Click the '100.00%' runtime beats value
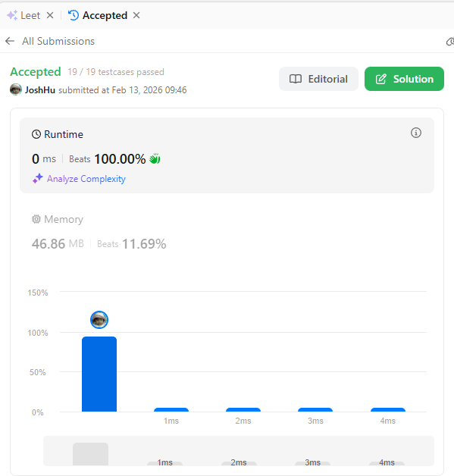454x476 pixels. click(121, 158)
